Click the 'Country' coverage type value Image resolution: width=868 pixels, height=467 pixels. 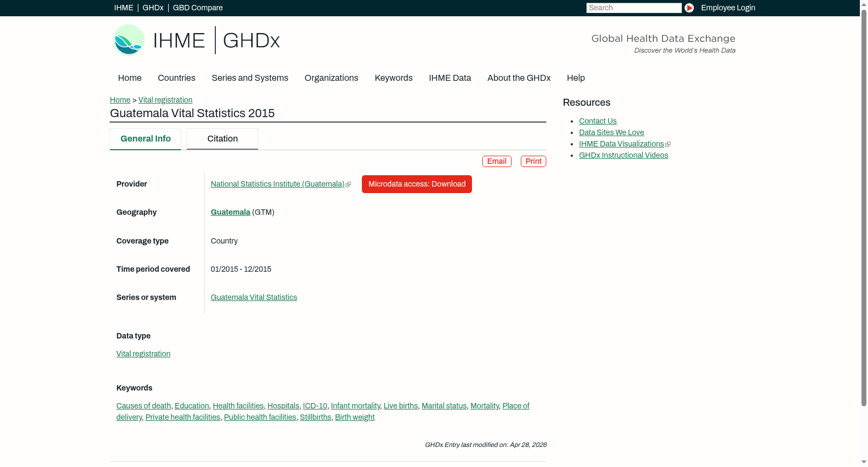pyautogui.click(x=224, y=241)
